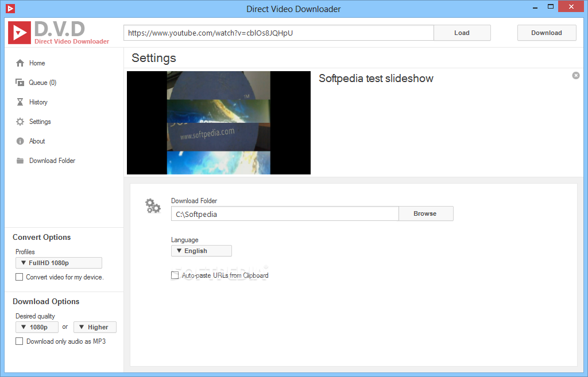Click the YouTube URL input field
Viewport: 588px width, 377px height.
pyautogui.click(x=278, y=33)
